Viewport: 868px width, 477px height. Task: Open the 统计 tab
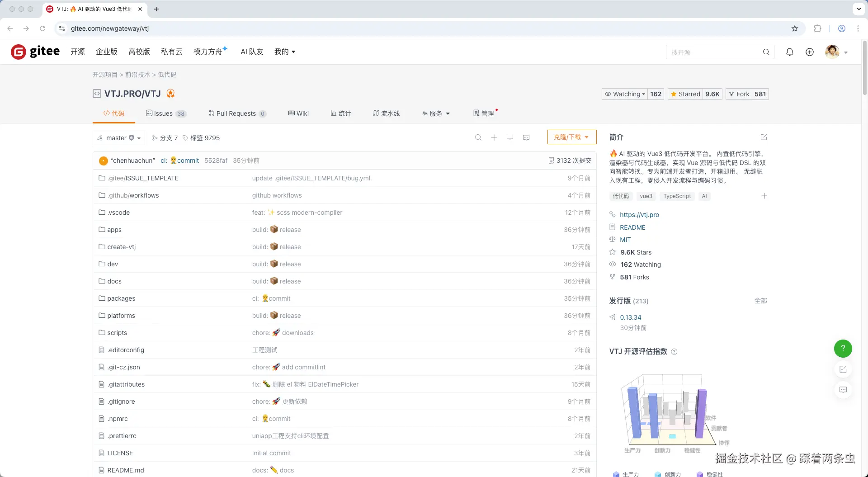[x=341, y=113]
